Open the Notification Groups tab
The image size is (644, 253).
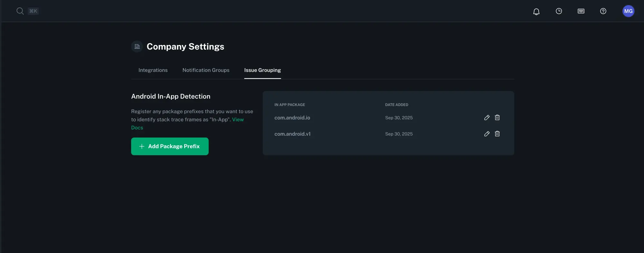click(206, 70)
